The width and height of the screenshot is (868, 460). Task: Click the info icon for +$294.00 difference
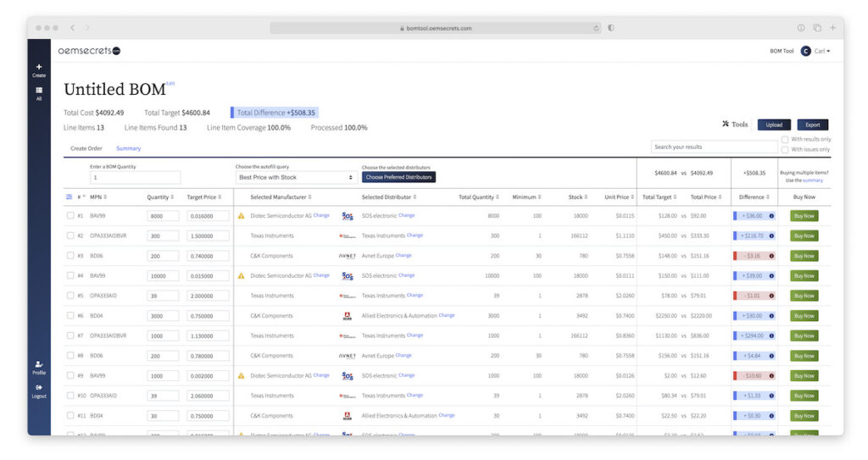click(x=771, y=335)
